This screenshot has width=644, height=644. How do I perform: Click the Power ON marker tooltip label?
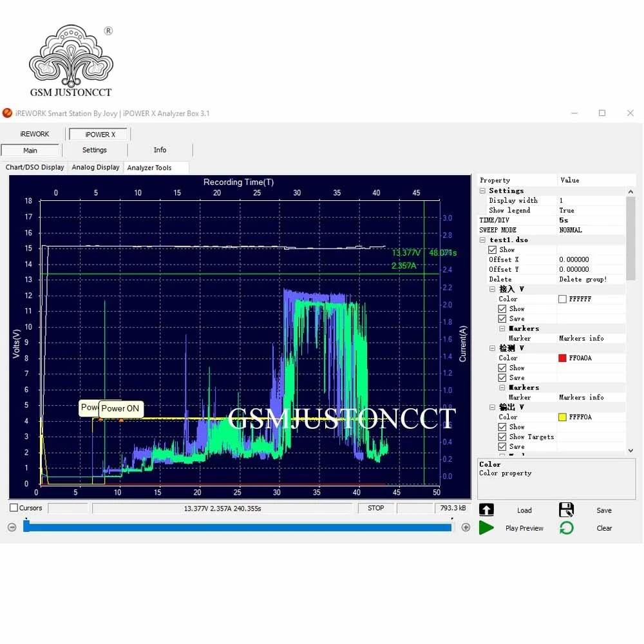point(121,409)
